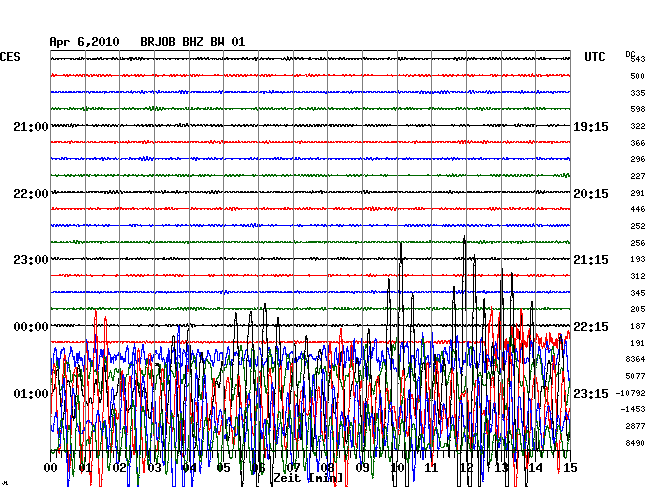Screen dimensions: 650x494
Task: Click the DC offset value '5077'
Action: [635, 376]
